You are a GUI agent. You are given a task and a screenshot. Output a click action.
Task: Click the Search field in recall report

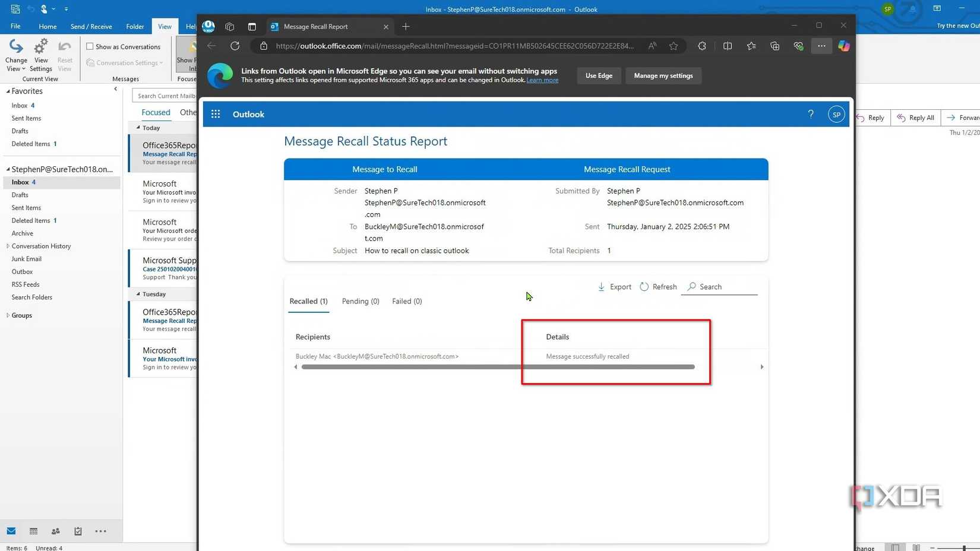pos(719,287)
